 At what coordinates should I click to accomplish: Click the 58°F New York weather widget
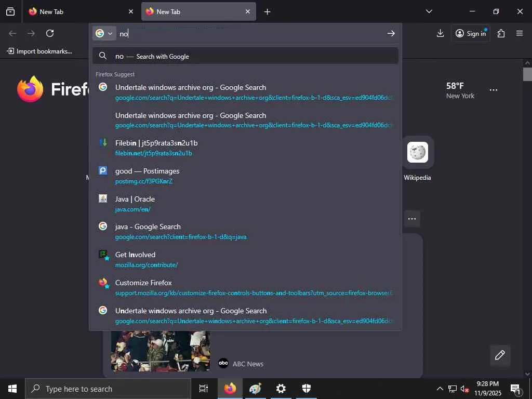(460, 90)
